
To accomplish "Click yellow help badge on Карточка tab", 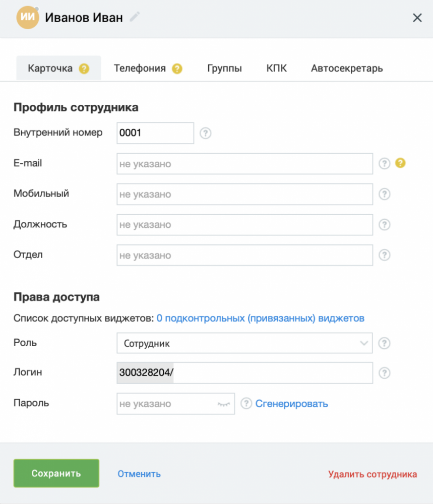I will click(84, 69).
